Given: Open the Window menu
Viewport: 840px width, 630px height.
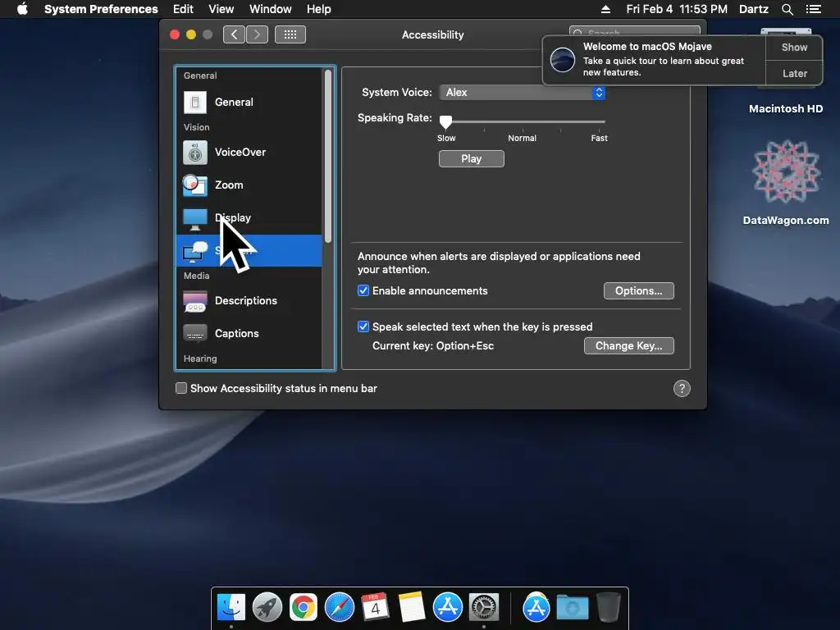Looking at the screenshot, I should click(x=271, y=9).
